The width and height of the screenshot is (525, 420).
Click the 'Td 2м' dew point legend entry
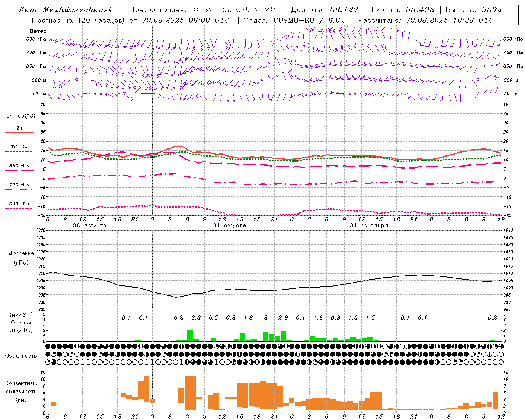[x=19, y=147]
